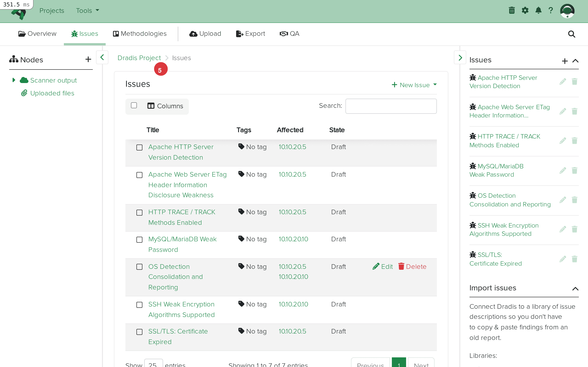588x367 pixels.
Task: Open the QA section
Action: (x=289, y=34)
